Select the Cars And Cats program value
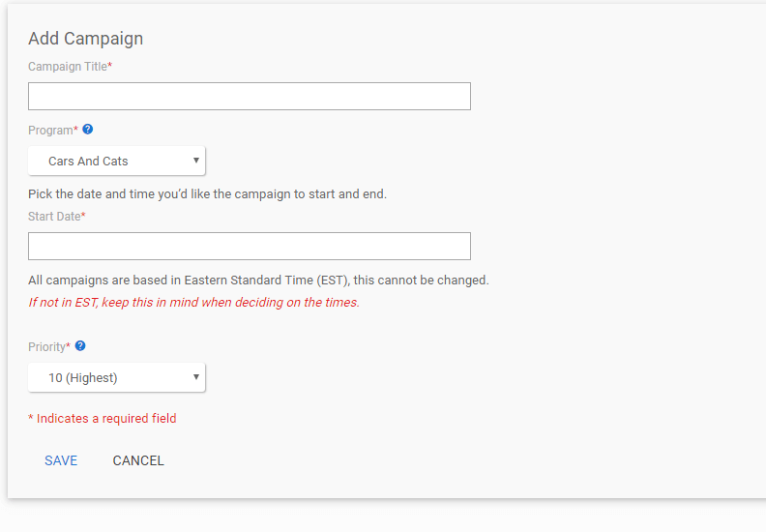The height and width of the screenshot is (532, 766). point(88,162)
